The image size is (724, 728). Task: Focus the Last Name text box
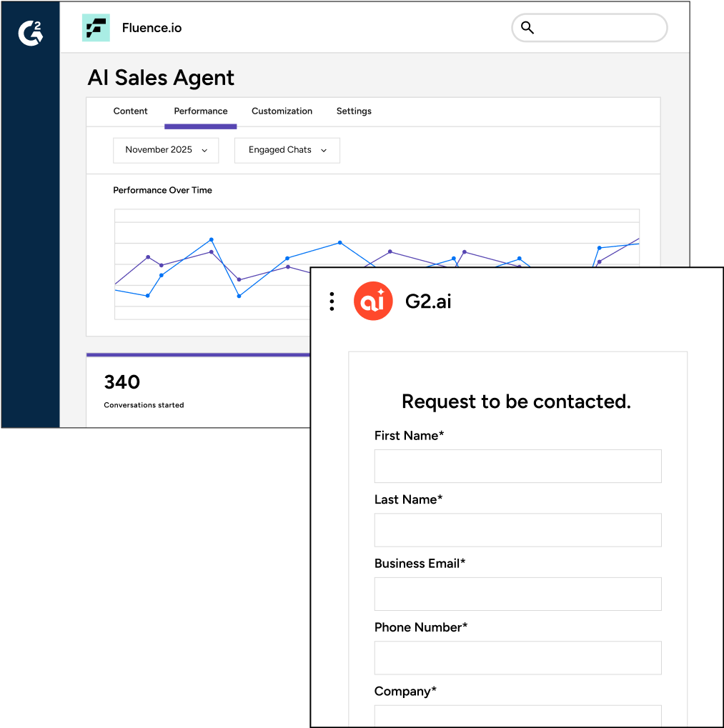pos(517,530)
